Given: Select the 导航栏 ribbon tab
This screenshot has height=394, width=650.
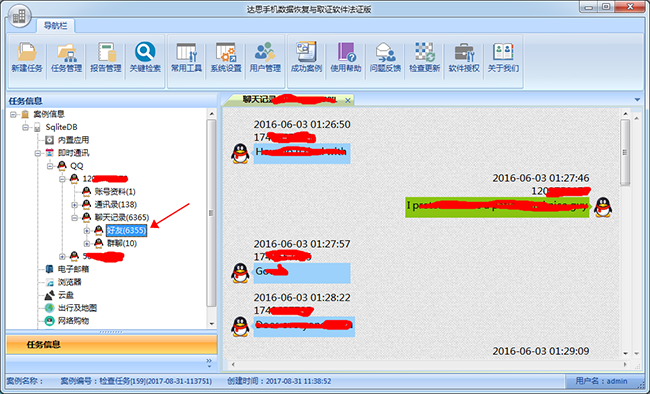Looking at the screenshot, I should point(56,26).
